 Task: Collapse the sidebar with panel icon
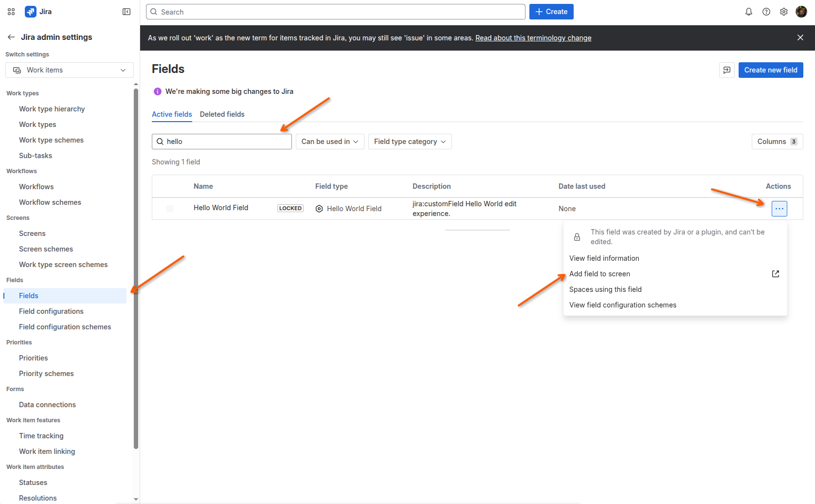pos(127,12)
